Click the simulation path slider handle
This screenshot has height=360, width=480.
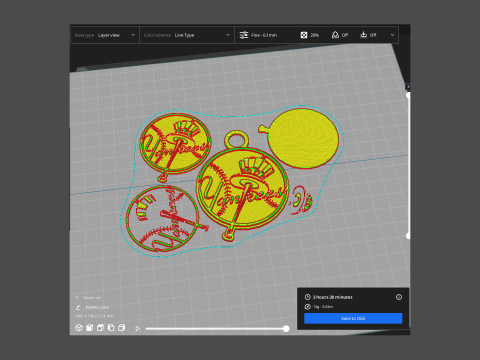point(286,329)
